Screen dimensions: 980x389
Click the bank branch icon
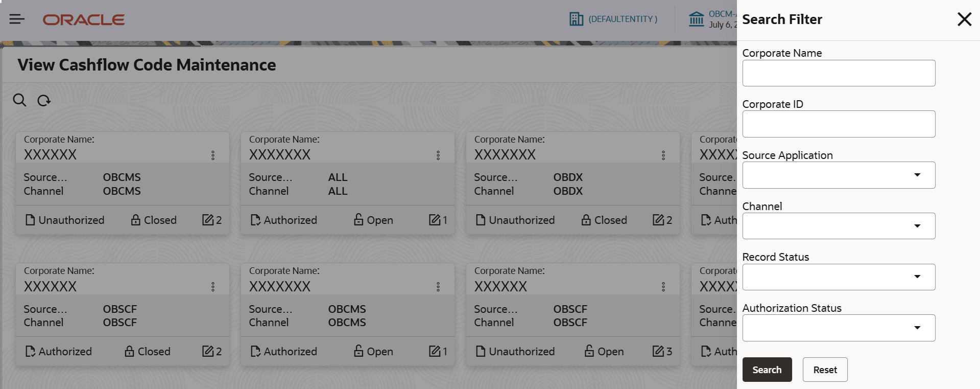696,19
